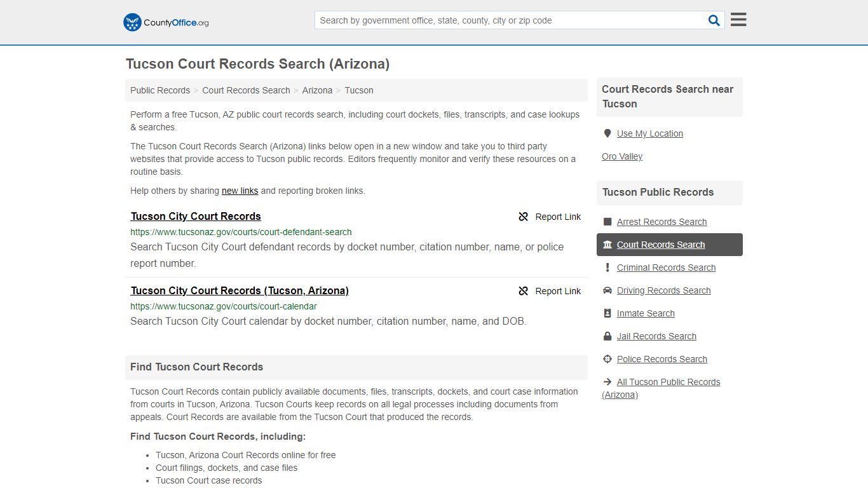Click the CountyOffice.org logo
The image size is (868, 488).
pyautogui.click(x=166, y=22)
